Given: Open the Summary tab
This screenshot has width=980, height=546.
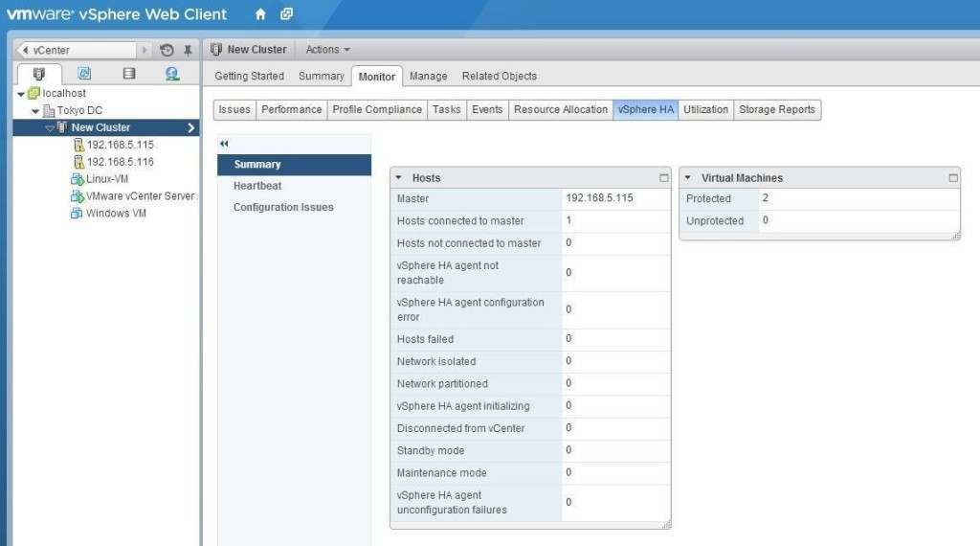Looking at the screenshot, I should (x=322, y=76).
